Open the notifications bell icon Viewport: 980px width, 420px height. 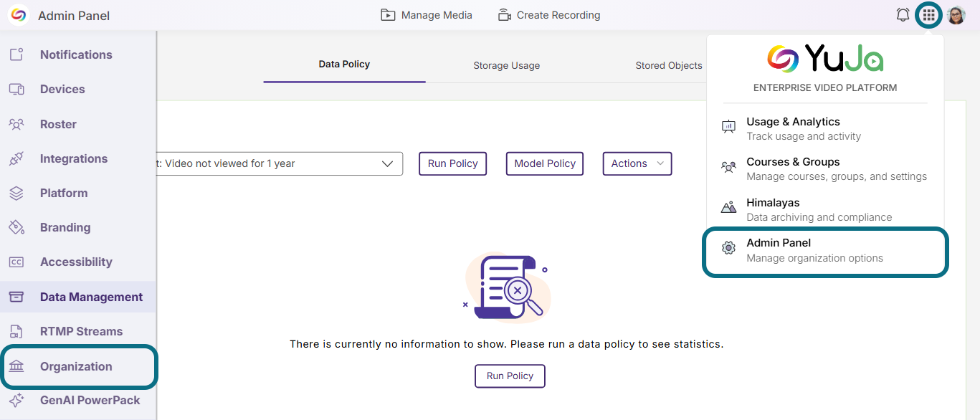click(x=903, y=15)
